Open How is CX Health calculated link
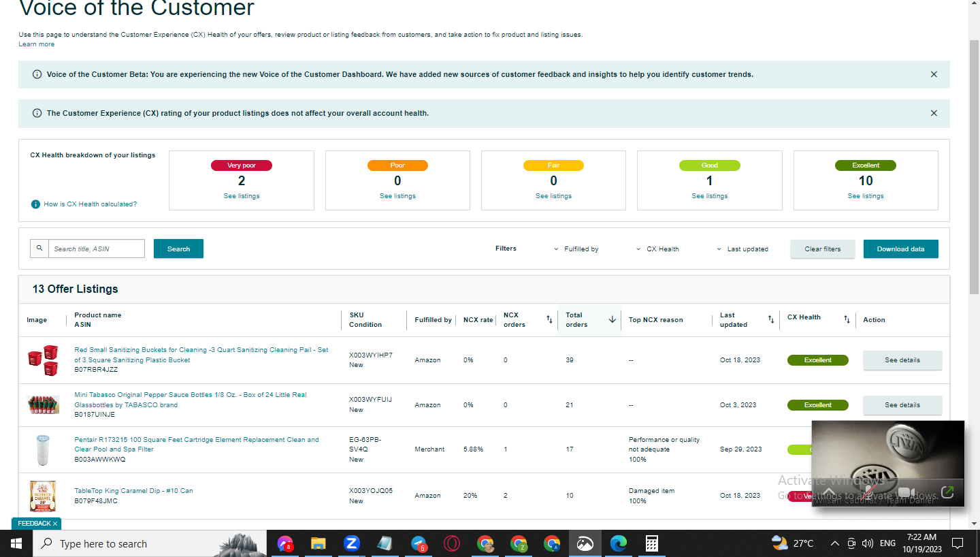The height and width of the screenshot is (557, 980). point(91,204)
